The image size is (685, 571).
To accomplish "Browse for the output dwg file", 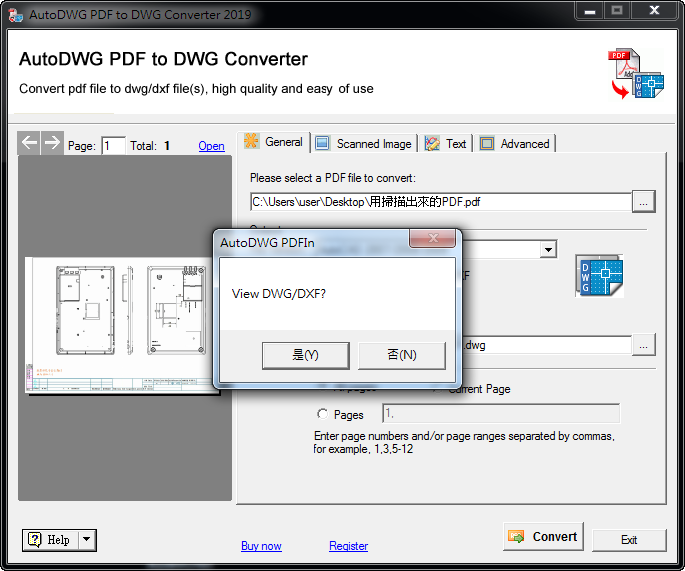I will click(643, 345).
